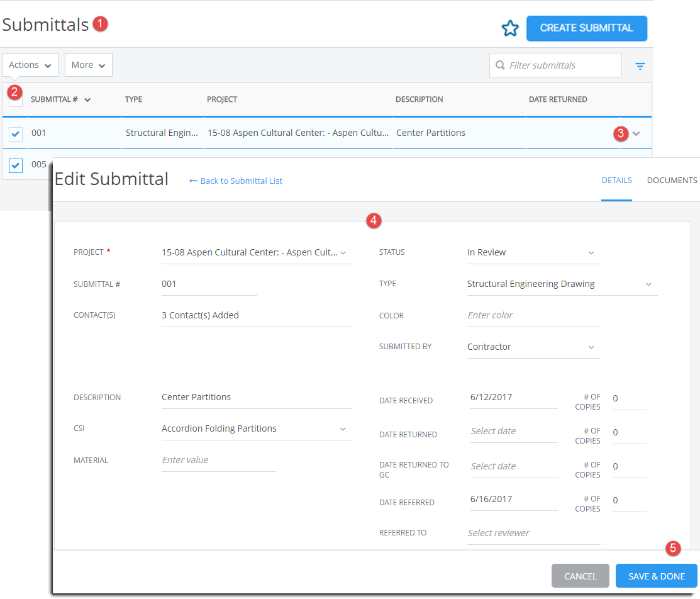The width and height of the screenshot is (700, 599).
Task: Select the Details tab
Action: (616, 181)
